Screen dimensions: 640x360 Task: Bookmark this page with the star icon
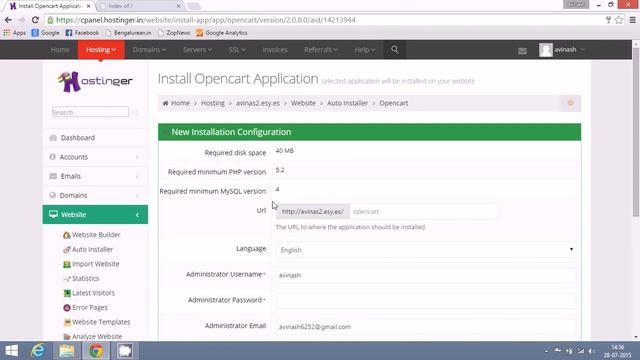click(619, 20)
